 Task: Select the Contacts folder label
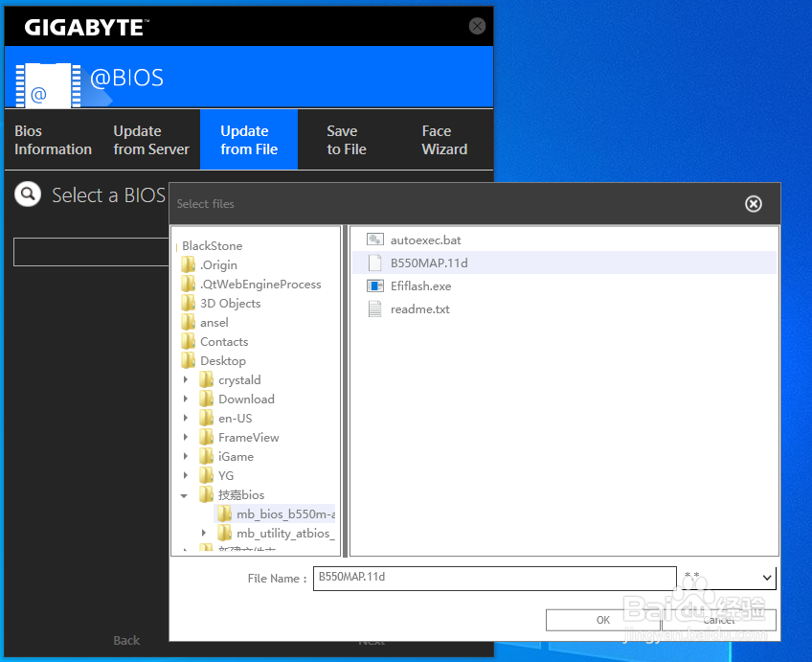click(224, 341)
